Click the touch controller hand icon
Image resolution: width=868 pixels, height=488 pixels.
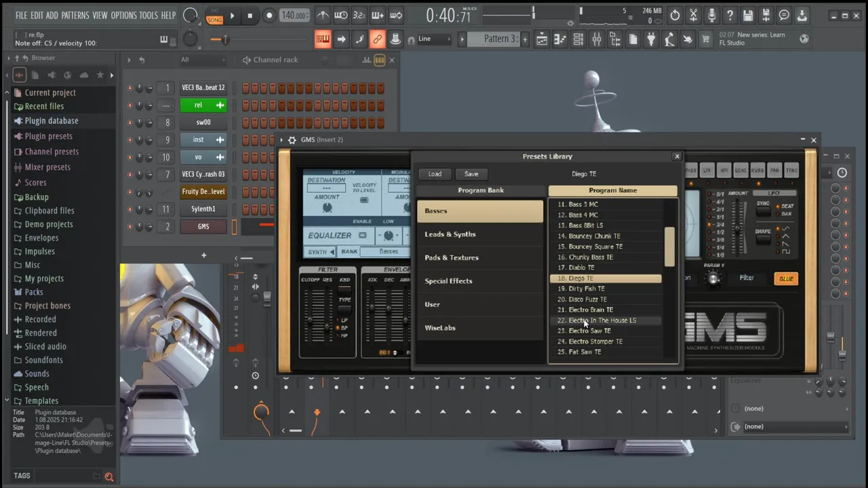click(x=688, y=39)
